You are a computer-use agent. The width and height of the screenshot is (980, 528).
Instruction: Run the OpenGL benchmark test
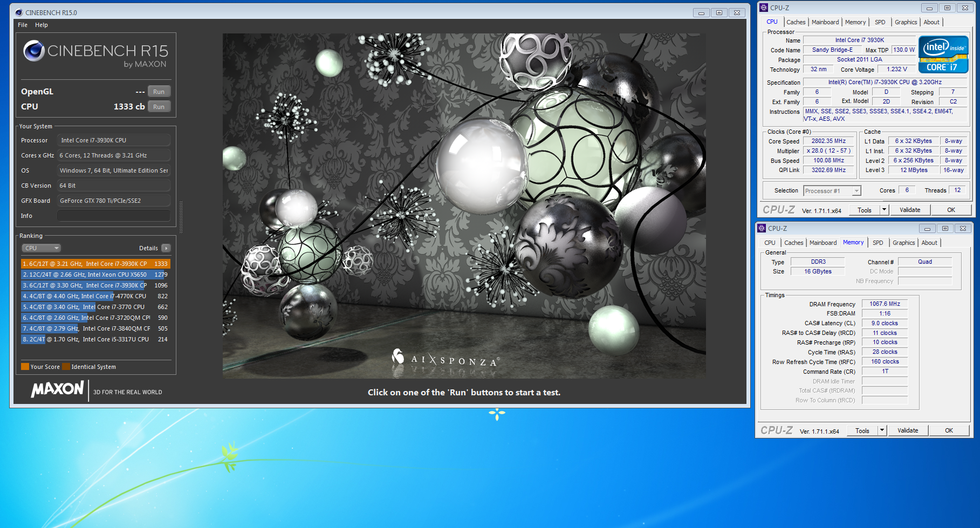tap(159, 92)
